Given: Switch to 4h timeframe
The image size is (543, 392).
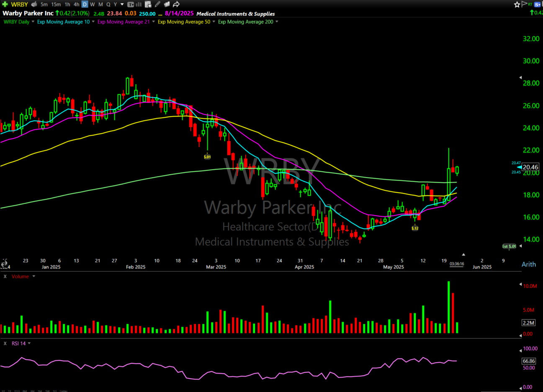Looking at the screenshot, I should (x=77, y=4).
